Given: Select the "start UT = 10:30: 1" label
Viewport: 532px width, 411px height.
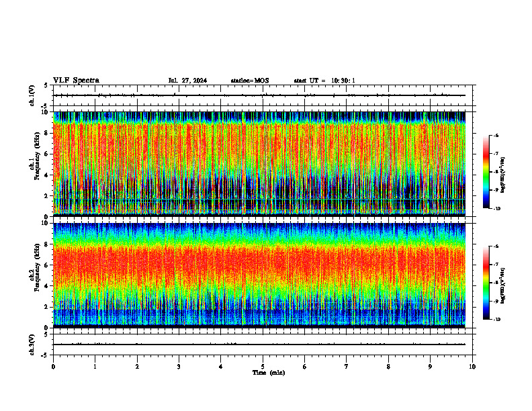Looking at the screenshot, I should (324, 81).
